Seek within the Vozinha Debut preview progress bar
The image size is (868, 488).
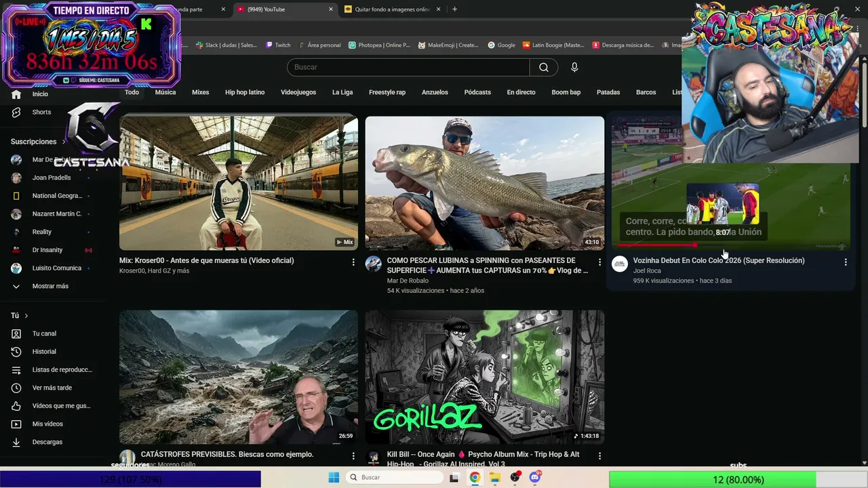(x=730, y=245)
